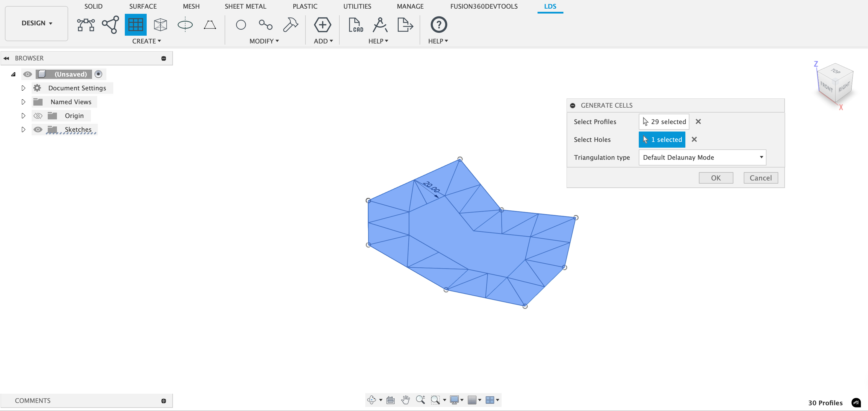Screen dimensions: 868x411
Task: Open the Triangulation type dropdown
Action: [702, 157]
